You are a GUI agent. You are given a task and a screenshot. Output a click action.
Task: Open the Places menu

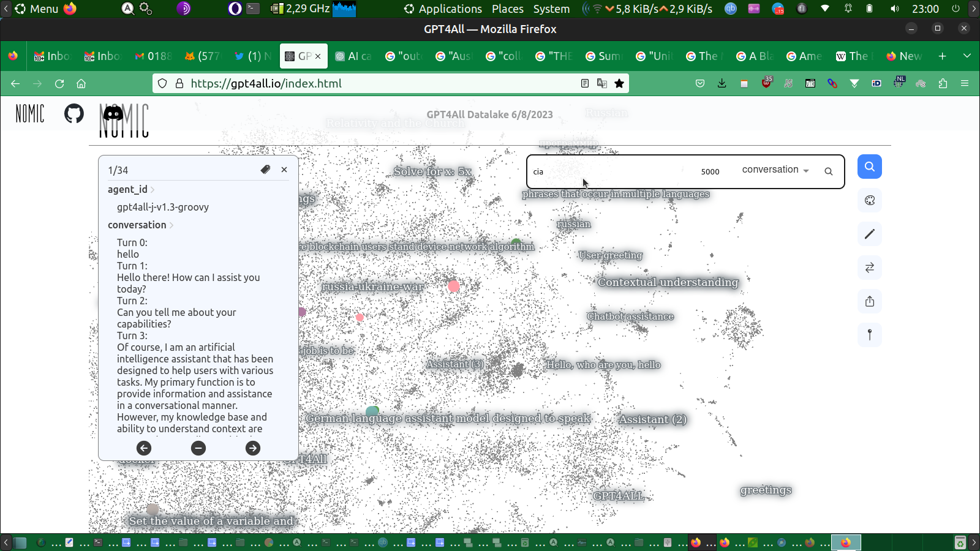click(x=508, y=9)
